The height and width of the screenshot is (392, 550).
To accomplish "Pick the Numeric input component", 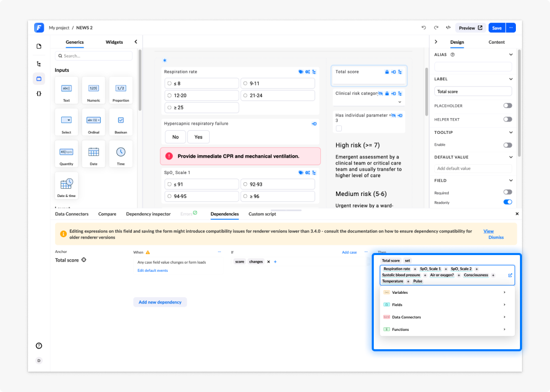I will (94, 91).
